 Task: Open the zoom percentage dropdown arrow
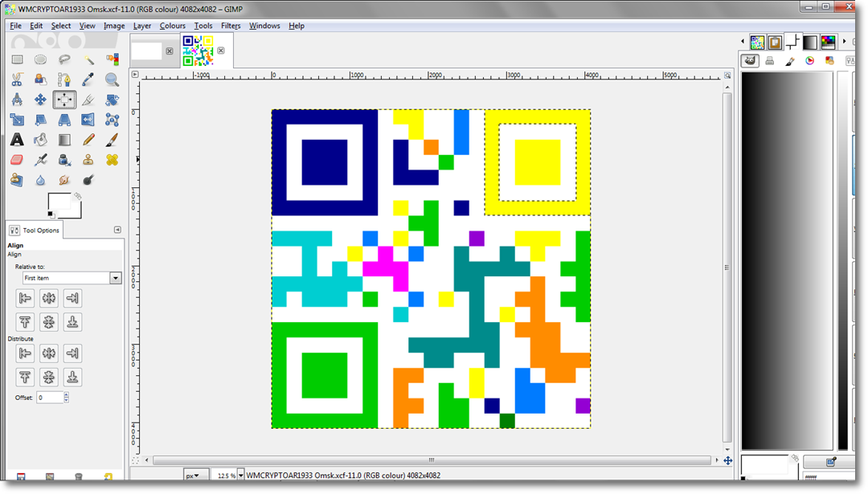click(241, 476)
